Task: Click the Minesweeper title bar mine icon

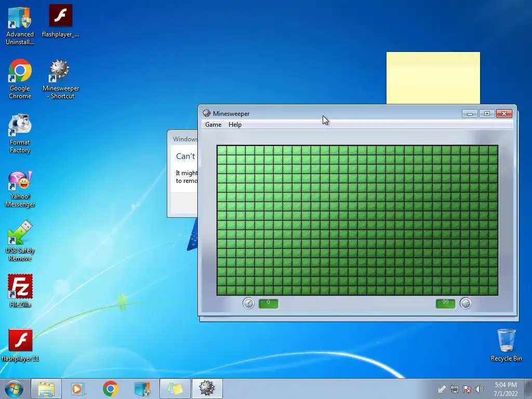Action: (207, 113)
